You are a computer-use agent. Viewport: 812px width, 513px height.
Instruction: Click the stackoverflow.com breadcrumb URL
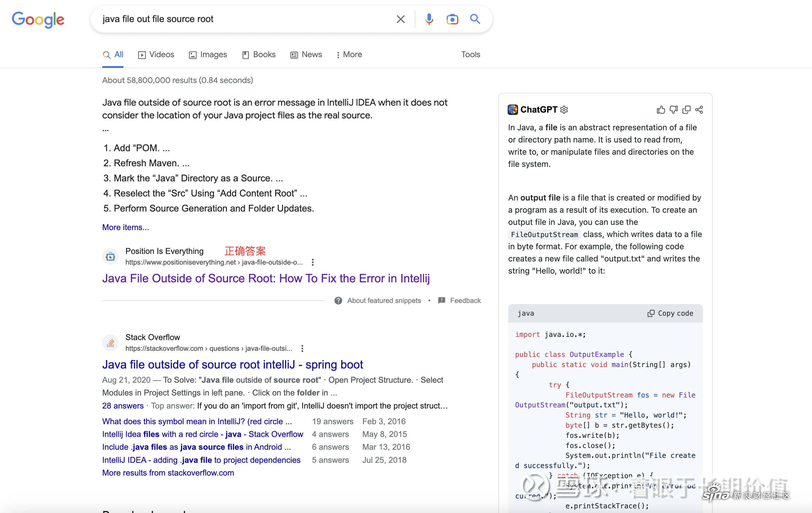pyautogui.click(x=209, y=348)
